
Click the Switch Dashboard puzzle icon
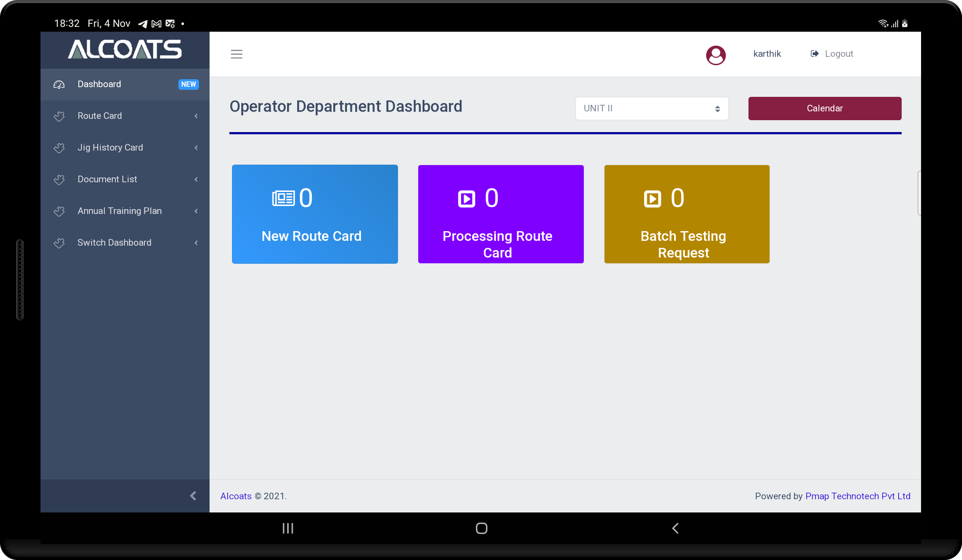click(59, 243)
